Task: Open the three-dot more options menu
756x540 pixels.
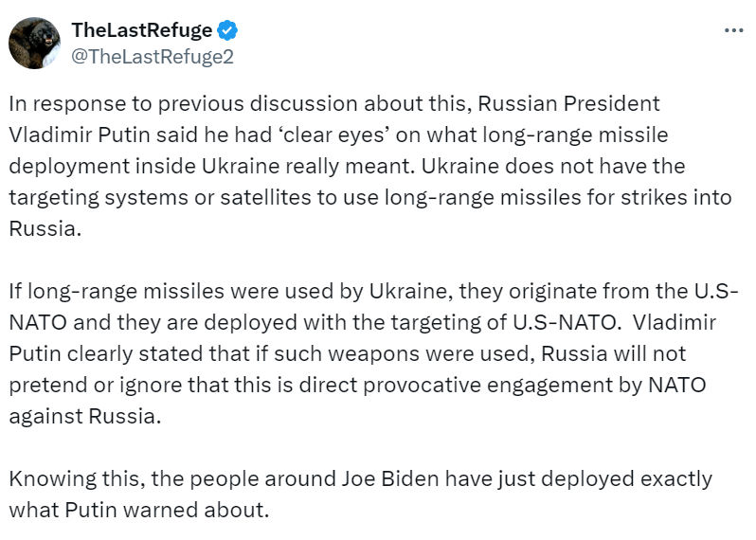Action: pyautogui.click(x=733, y=30)
